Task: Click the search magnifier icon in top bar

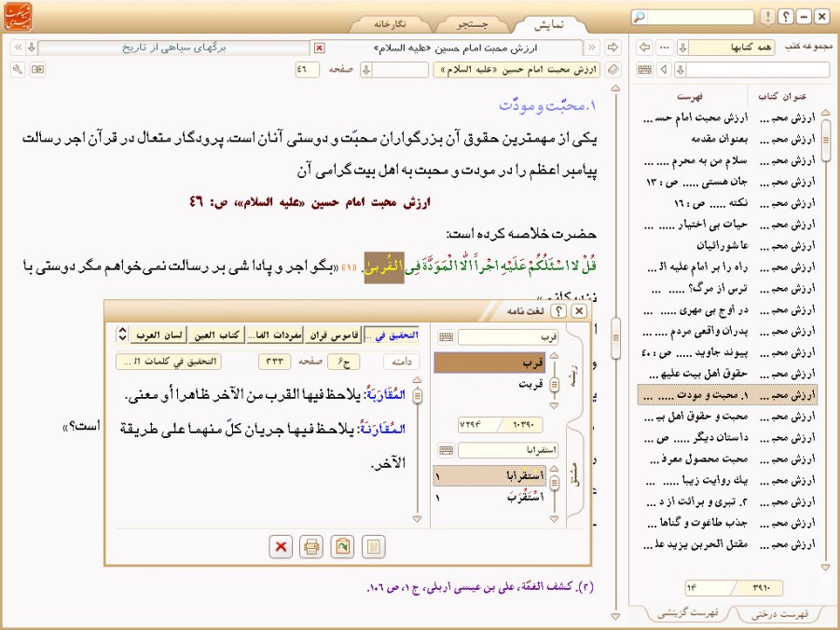Action: point(640,17)
